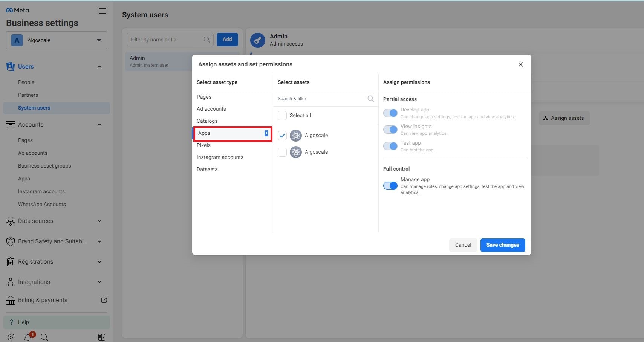
Task: Check the second Algoscale app checkbox
Action: coord(282,152)
